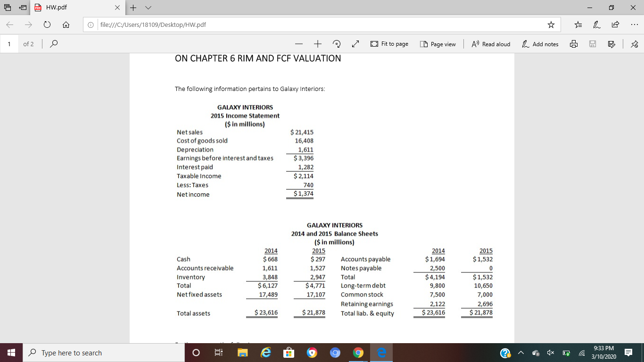Open Task View

pyautogui.click(x=219, y=353)
